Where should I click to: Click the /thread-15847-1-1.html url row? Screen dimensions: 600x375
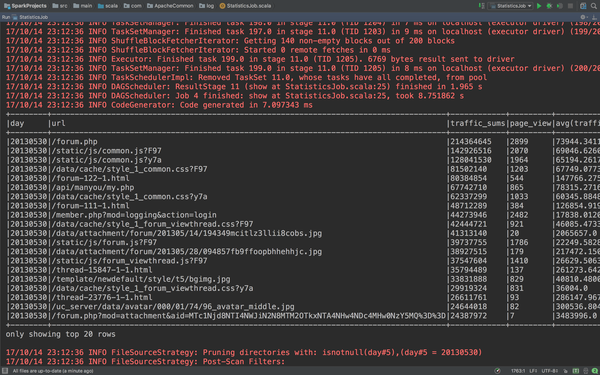click(x=102, y=270)
